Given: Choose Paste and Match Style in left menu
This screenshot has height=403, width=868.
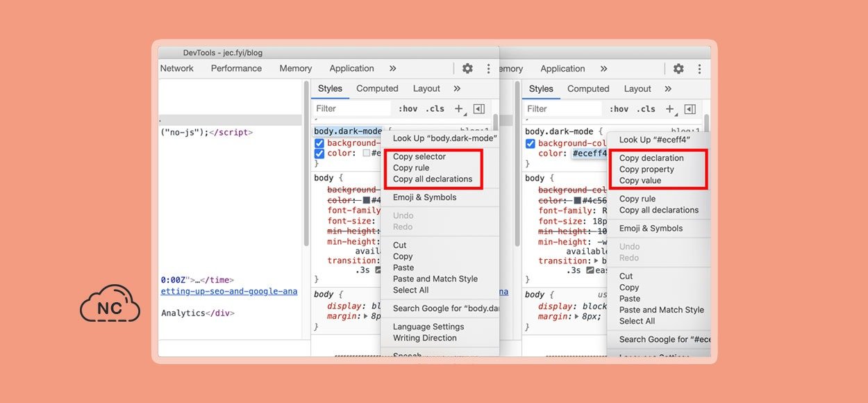Looking at the screenshot, I should click(435, 279).
